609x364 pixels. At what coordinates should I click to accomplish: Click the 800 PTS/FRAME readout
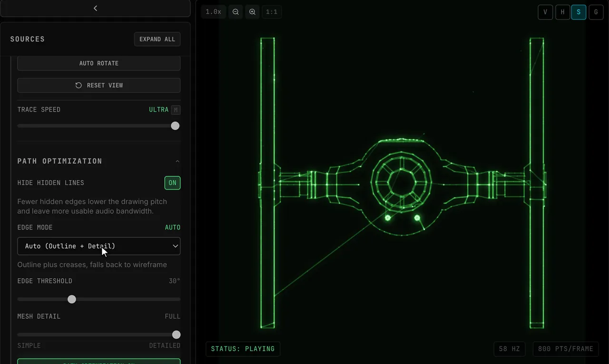pyautogui.click(x=566, y=349)
